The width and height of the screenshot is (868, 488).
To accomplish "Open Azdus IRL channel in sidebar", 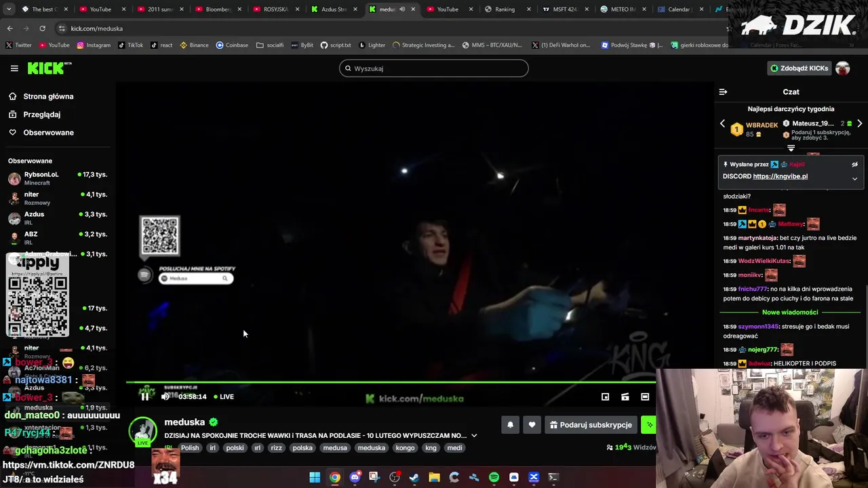I will click(58, 218).
